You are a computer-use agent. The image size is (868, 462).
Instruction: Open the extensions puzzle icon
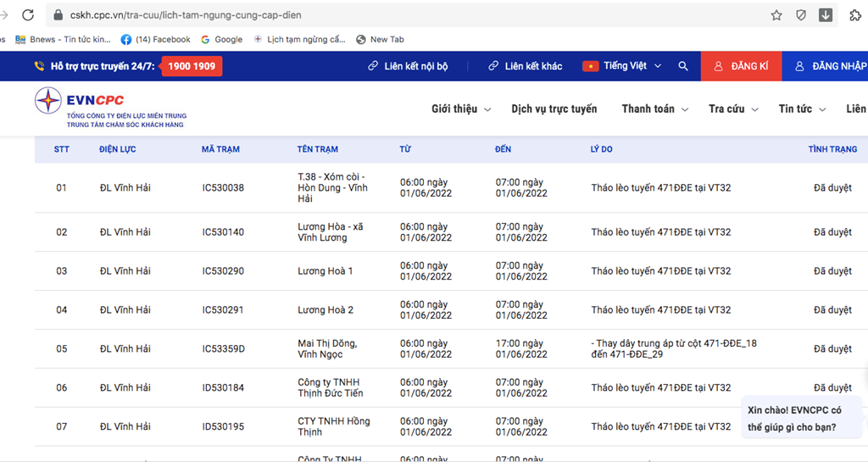854,15
